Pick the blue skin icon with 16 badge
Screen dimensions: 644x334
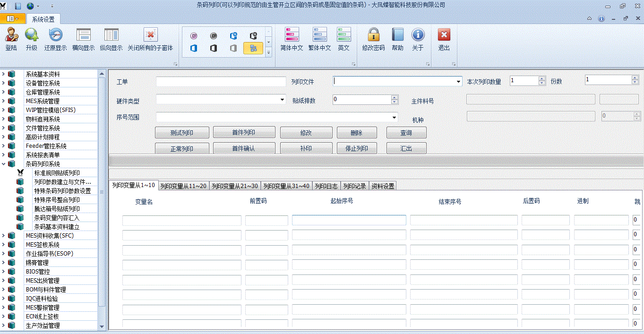(233, 36)
